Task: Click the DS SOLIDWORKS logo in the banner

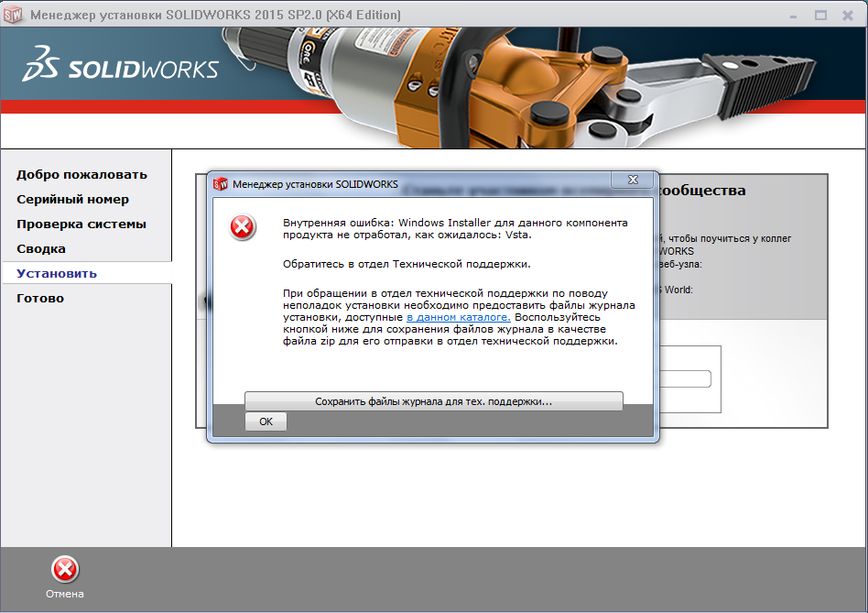Action: point(122,70)
